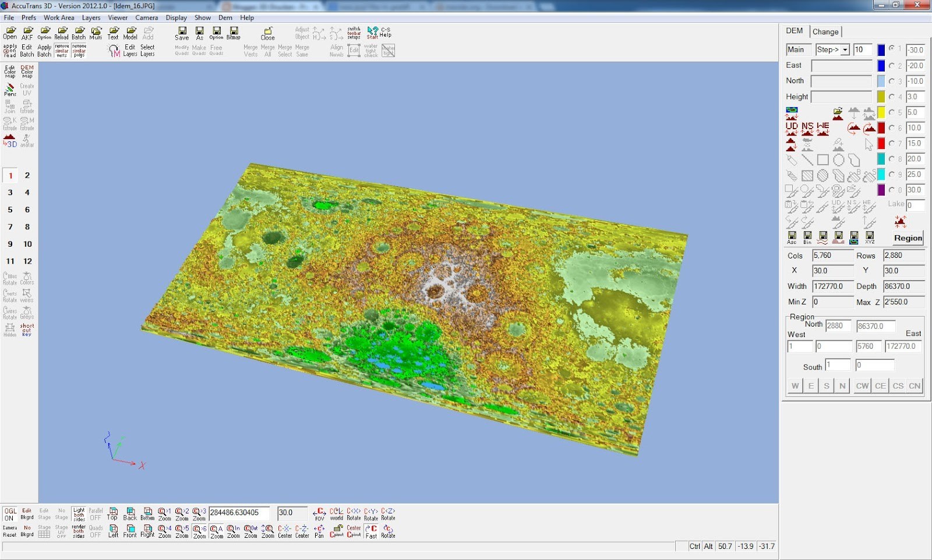Click the CW region button
This screenshot has height=560, width=932.
coord(862,385)
